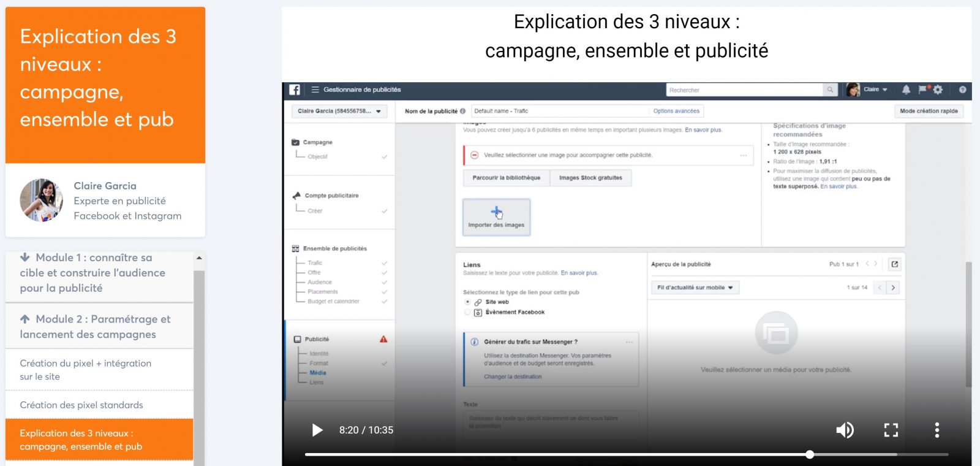The width and height of the screenshot is (980, 466).
Task: Select Créer under Compte publicitaire
Action: (x=315, y=211)
